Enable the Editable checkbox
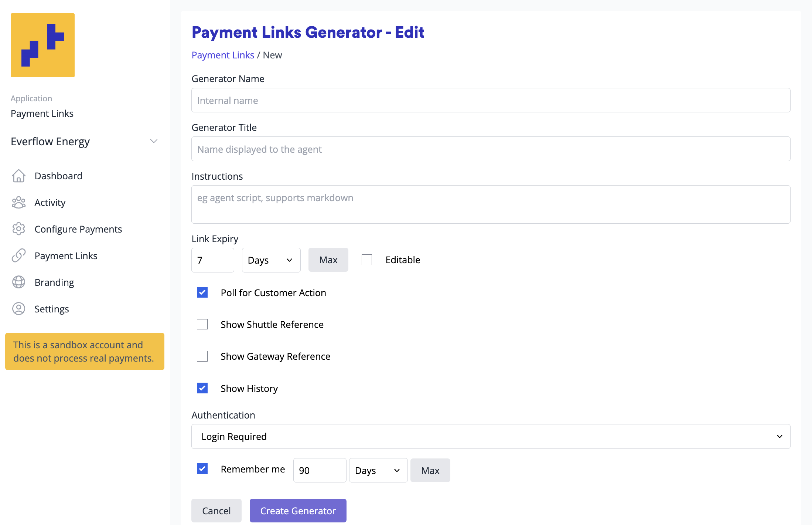The image size is (812, 525). click(366, 260)
